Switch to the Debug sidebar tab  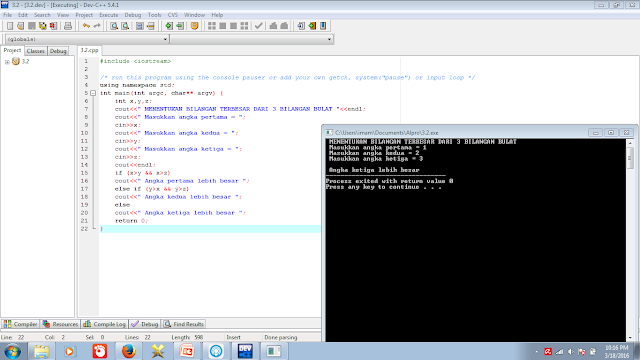(58, 51)
